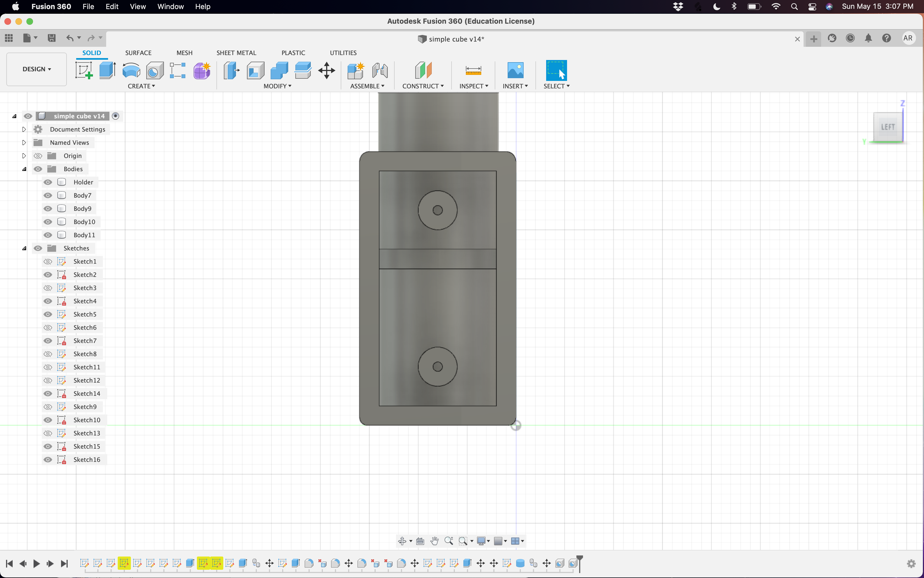The height and width of the screenshot is (578, 924).
Task: Select the Hole tool icon
Action: pos(155,71)
